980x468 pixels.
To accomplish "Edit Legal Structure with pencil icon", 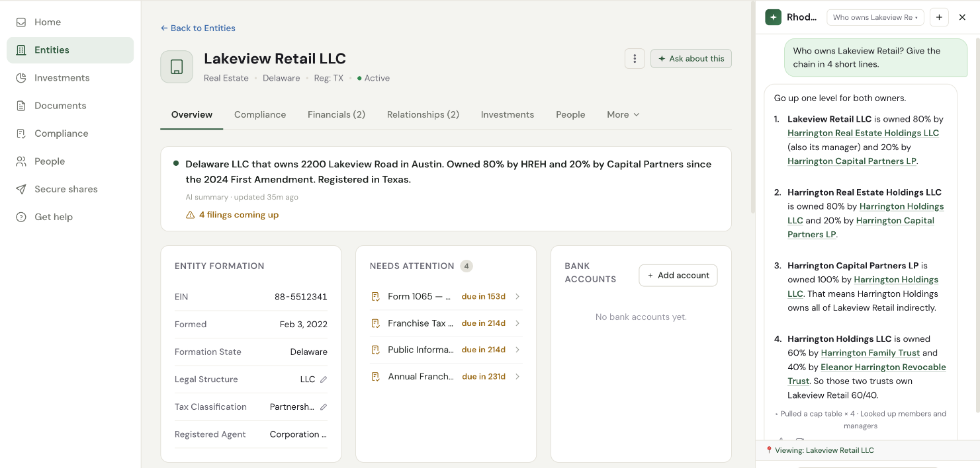I will 324,379.
